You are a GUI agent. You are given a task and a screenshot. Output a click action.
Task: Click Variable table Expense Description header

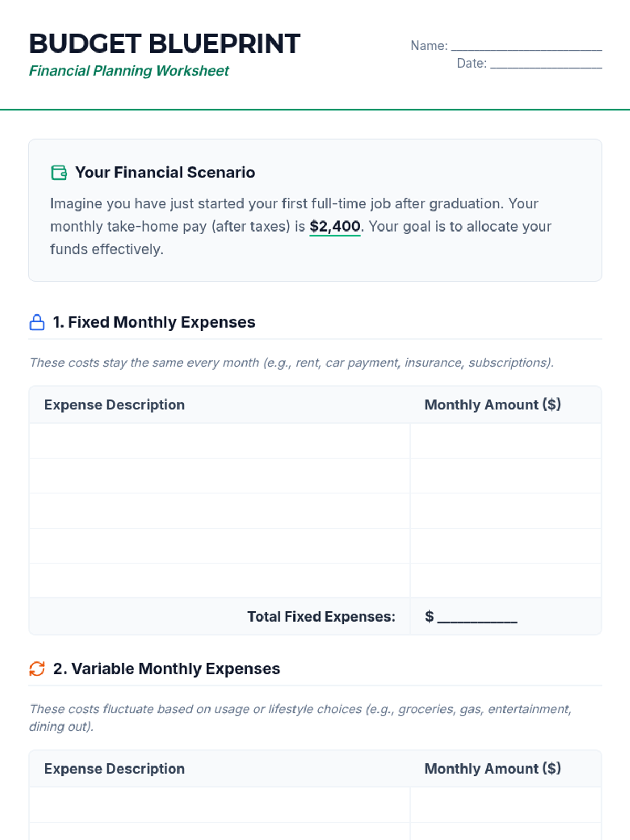click(114, 769)
